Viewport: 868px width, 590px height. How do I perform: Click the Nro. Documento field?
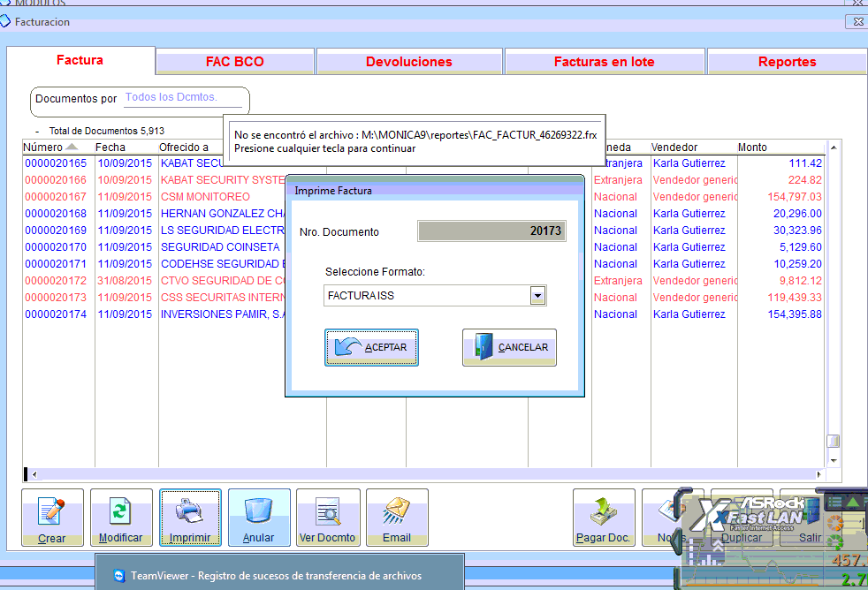point(491,231)
